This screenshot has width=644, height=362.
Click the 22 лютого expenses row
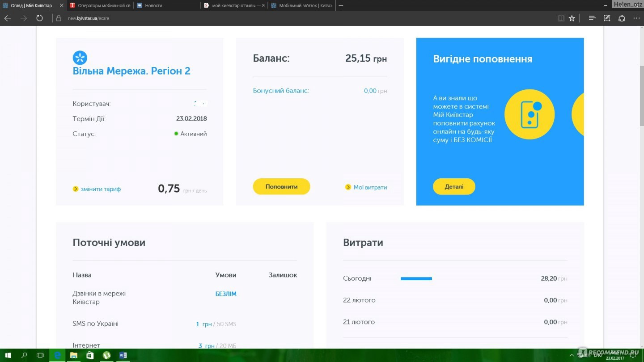coord(455,300)
